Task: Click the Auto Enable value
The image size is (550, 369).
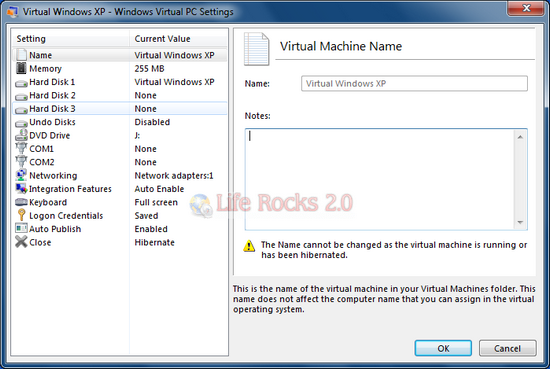Action: coord(159,189)
